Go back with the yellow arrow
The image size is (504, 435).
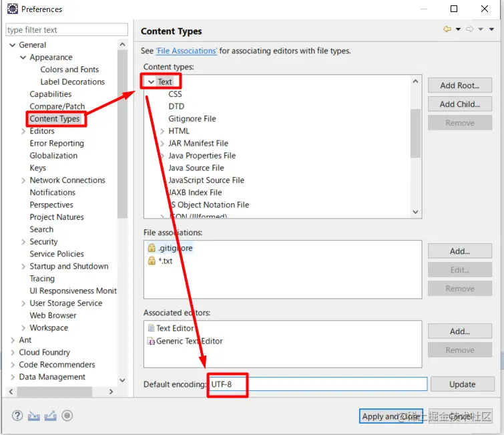[447, 29]
